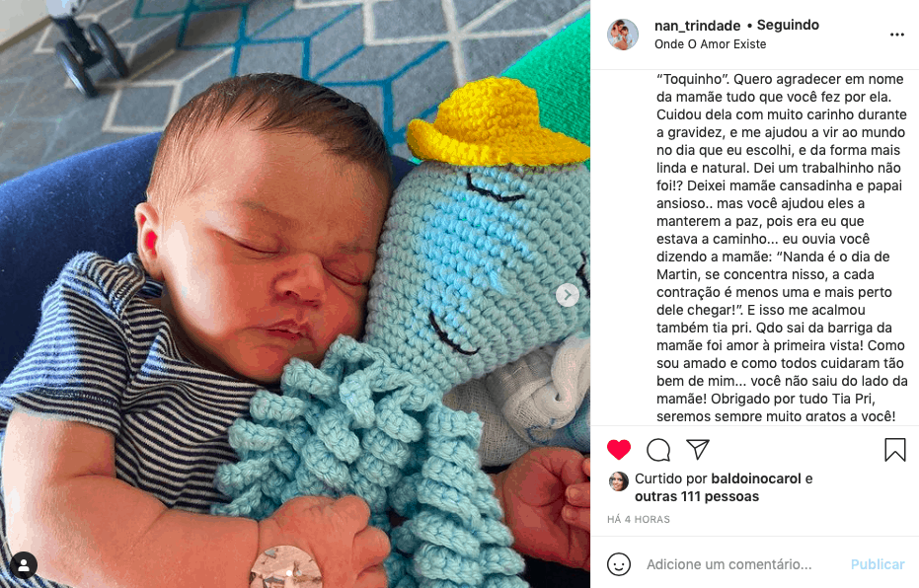Click the HÁ 4 HORAS timestamp
The width and height of the screenshot is (919, 588).
point(639,520)
